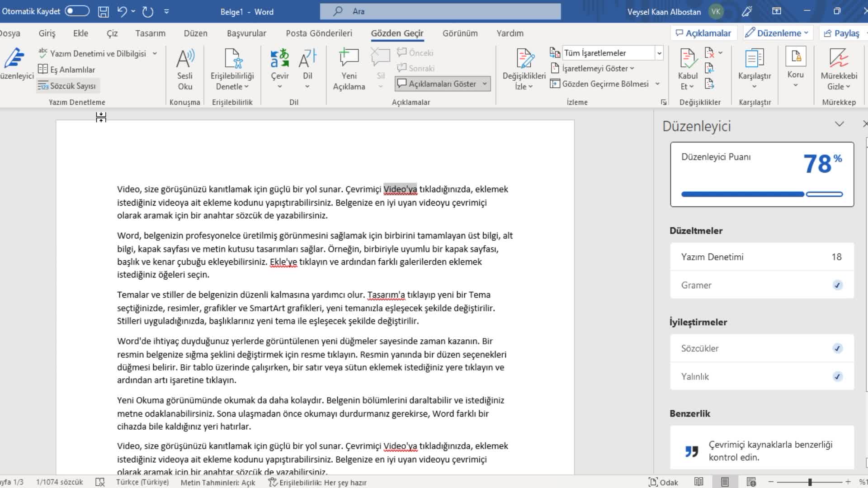Open the ribbon display options icon
Viewport: 868px width, 488px height.
pyautogui.click(x=777, y=11)
